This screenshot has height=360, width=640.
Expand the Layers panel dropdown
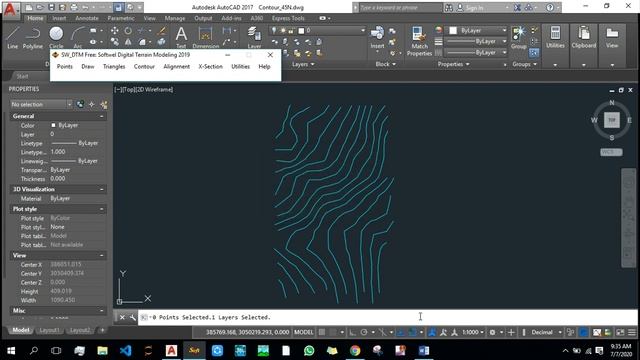point(303,64)
